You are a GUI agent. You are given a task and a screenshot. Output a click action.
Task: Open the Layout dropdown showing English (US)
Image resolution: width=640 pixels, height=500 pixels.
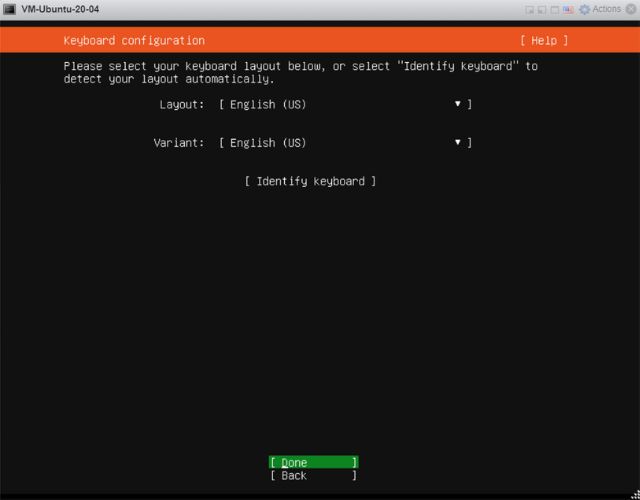click(x=345, y=104)
